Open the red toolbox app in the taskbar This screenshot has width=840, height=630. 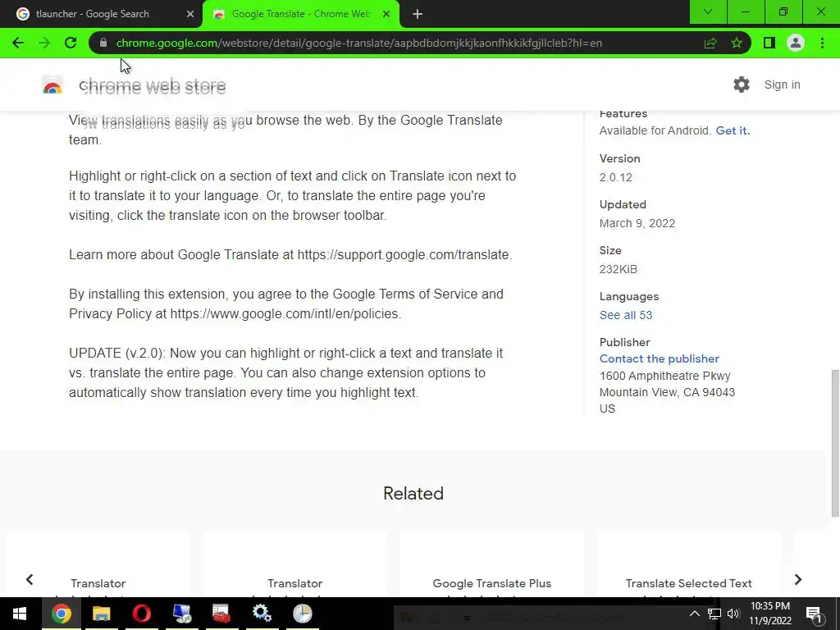pyautogui.click(x=221, y=614)
